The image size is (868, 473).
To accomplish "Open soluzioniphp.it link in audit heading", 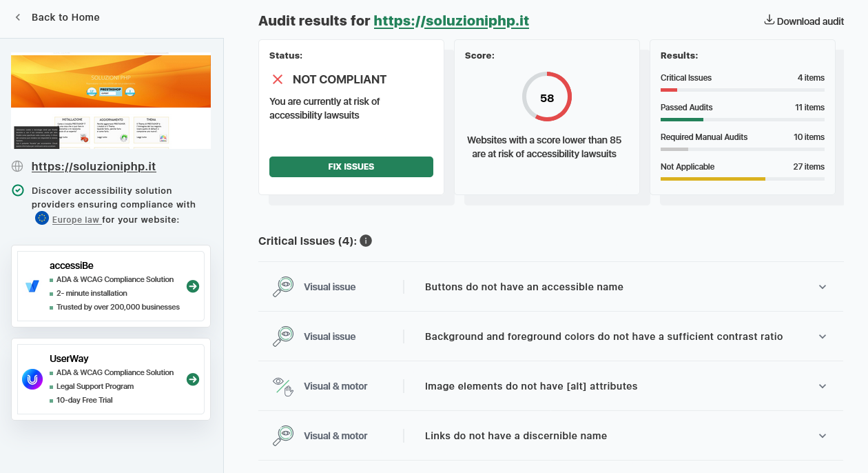I will point(451,21).
